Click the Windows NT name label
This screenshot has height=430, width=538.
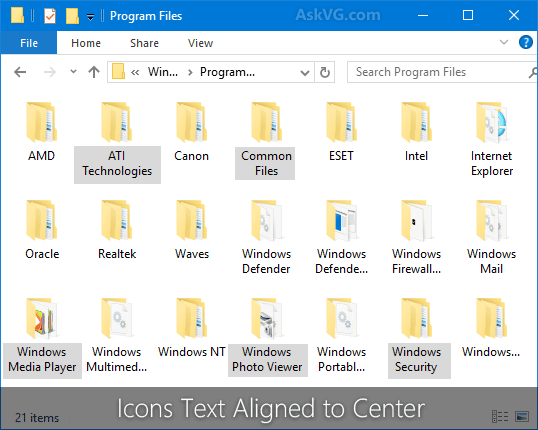[191, 352]
